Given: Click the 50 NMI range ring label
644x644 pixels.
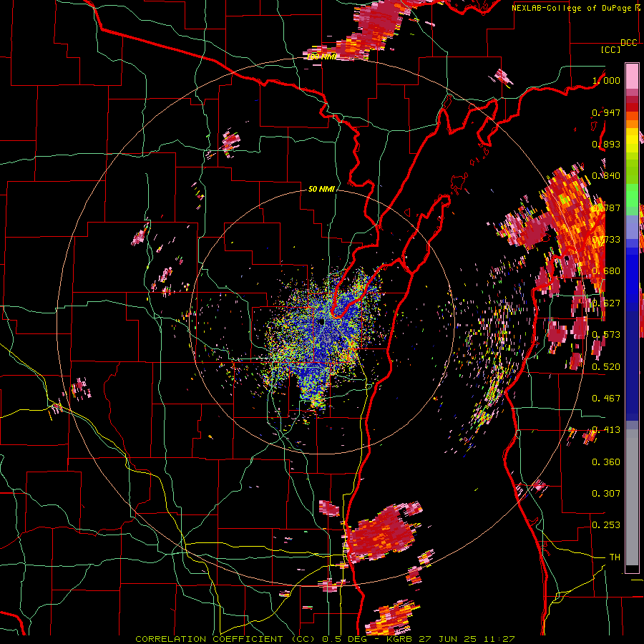Looking at the screenshot, I should pos(321,189).
